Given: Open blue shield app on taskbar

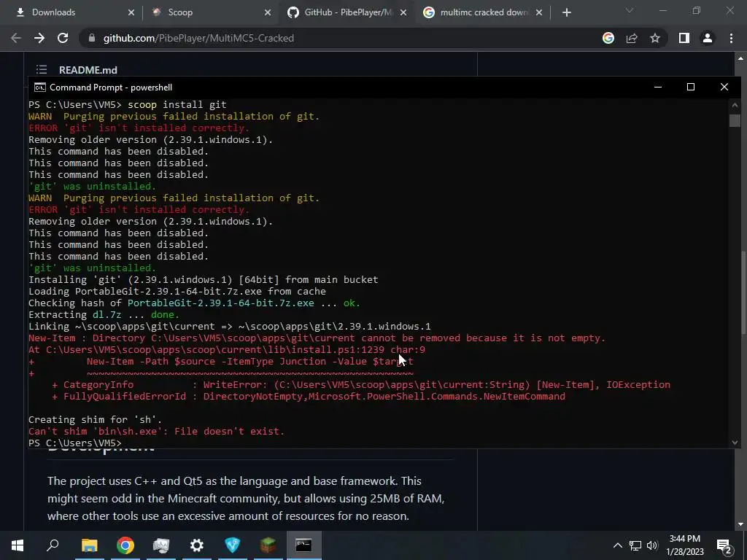Looking at the screenshot, I should point(233,545).
